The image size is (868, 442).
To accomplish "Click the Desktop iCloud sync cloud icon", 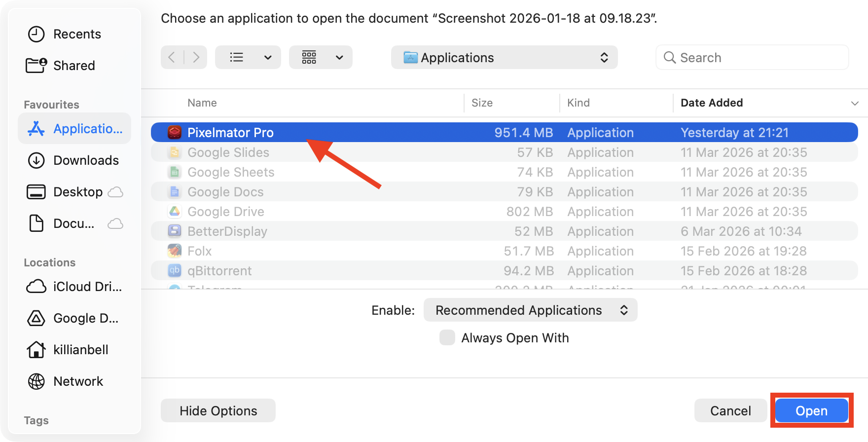I will pos(115,192).
